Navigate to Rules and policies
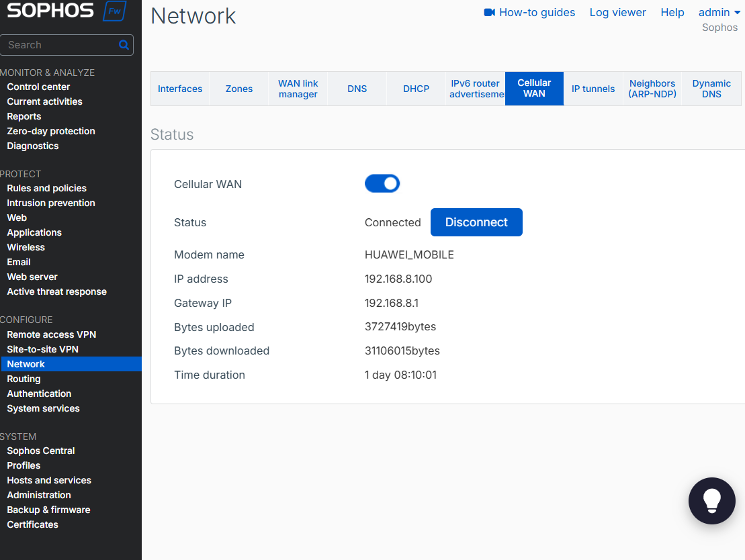Screen dimensions: 745x560 [46, 188]
